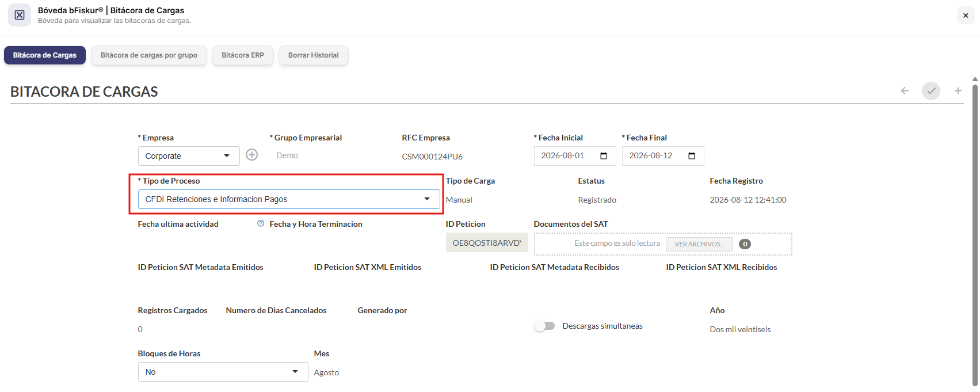Image resolution: width=980 pixels, height=392 pixels.
Task: Open the Empresa dropdown showing Corporate
Action: click(189, 156)
